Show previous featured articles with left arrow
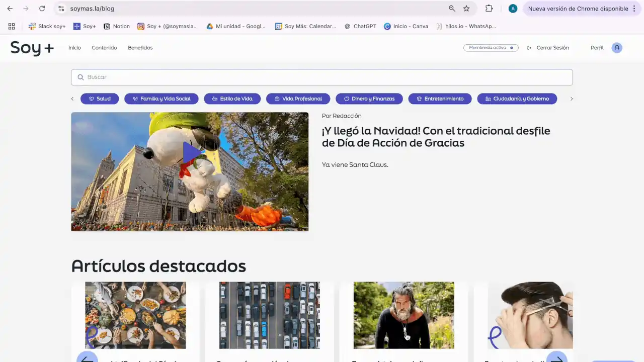 tap(87, 356)
